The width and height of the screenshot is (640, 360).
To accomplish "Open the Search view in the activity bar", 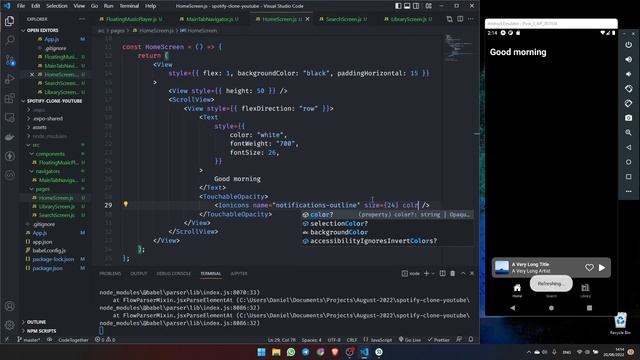I will pyautogui.click(x=9, y=40).
